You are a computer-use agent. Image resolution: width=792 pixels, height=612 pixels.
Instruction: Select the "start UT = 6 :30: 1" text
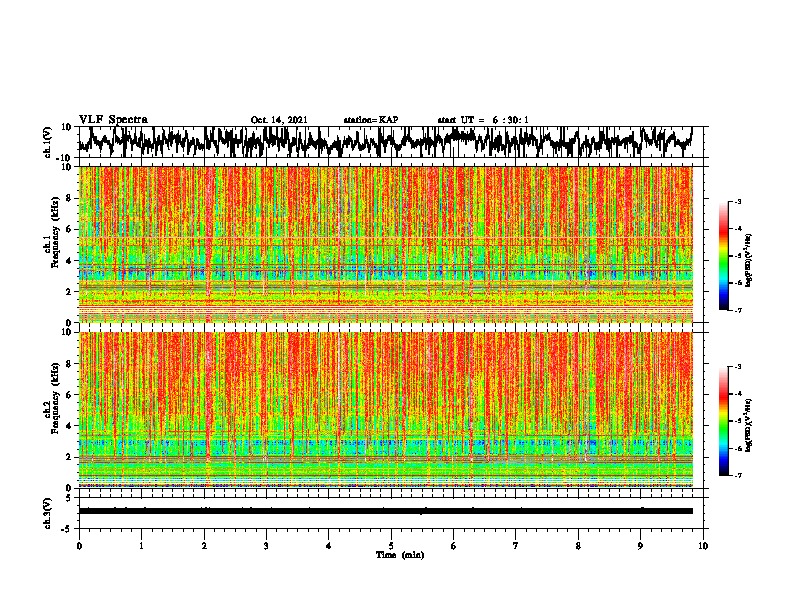(483, 120)
